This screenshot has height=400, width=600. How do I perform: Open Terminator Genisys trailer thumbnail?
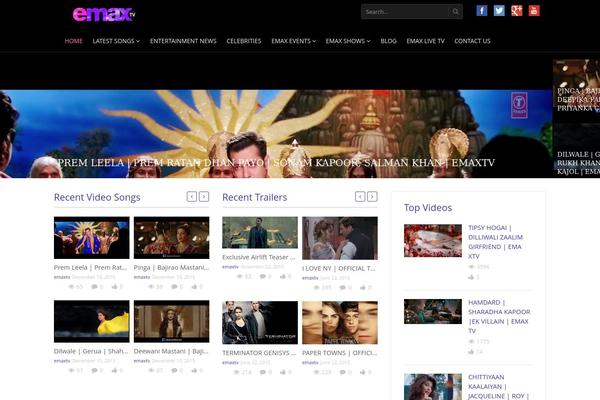(x=260, y=322)
